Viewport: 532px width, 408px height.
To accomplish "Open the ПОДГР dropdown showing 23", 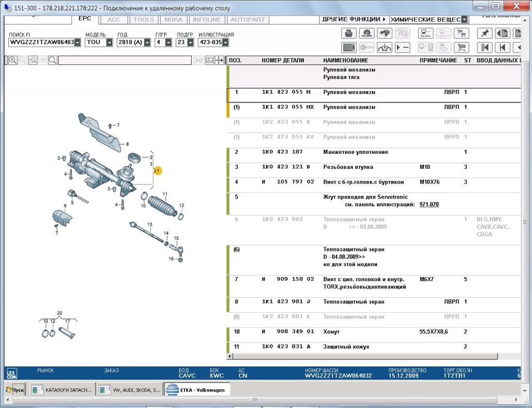I will 190,43.
